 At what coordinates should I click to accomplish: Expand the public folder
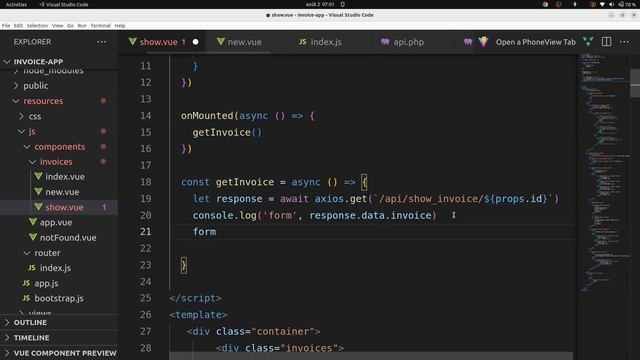[36, 86]
